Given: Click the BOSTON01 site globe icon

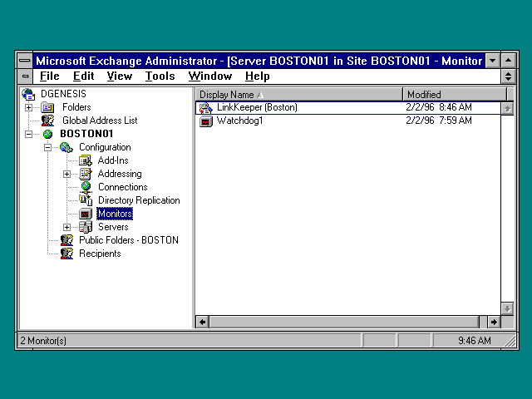Looking at the screenshot, I should 48,134.
